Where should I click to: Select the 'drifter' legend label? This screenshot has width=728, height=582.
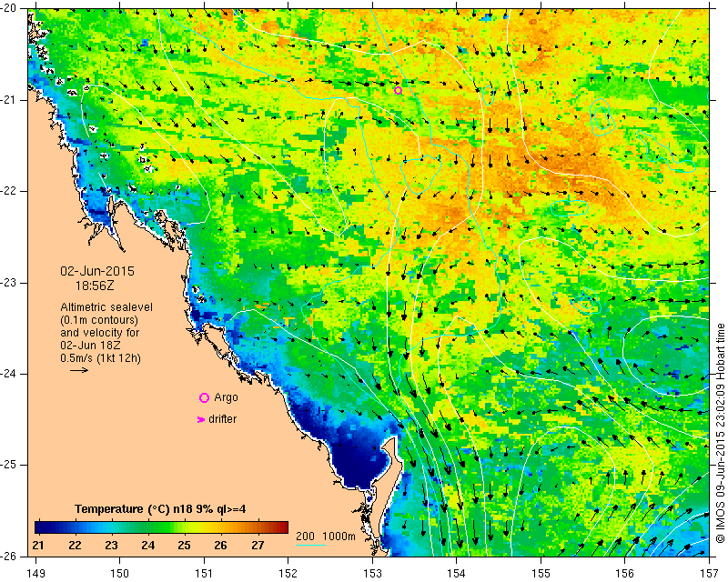point(223,419)
